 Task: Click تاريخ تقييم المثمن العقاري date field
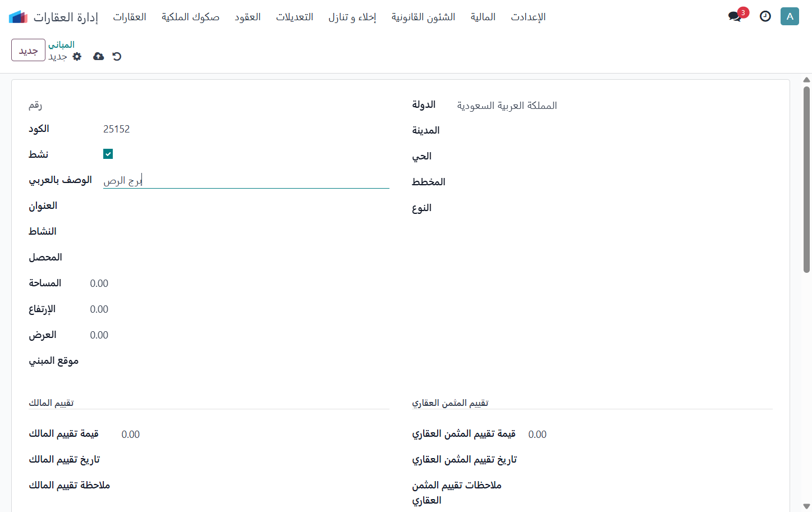[x=650, y=459]
